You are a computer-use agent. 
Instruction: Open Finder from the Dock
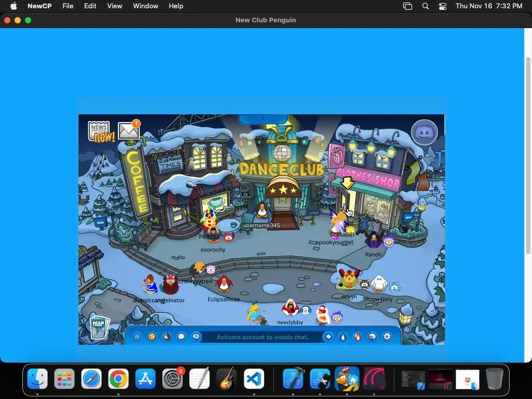coord(37,379)
